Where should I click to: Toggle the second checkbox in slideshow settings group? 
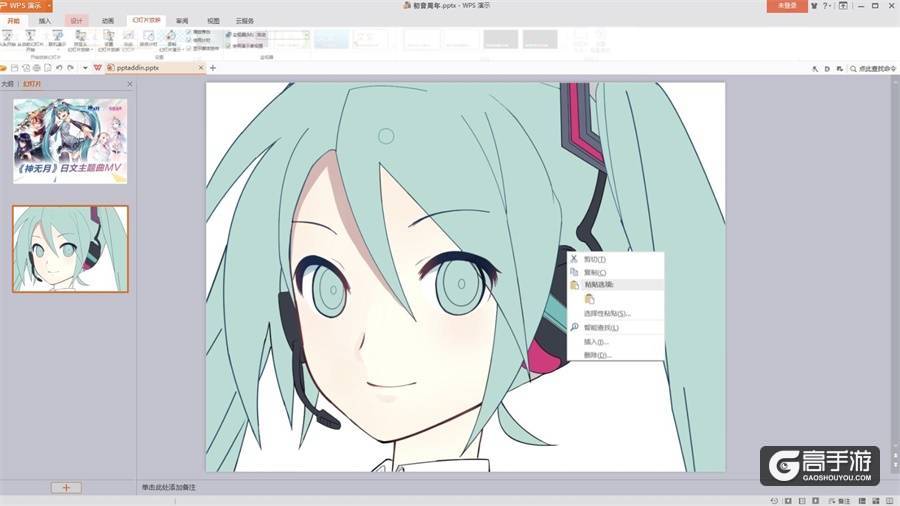click(x=188, y=40)
